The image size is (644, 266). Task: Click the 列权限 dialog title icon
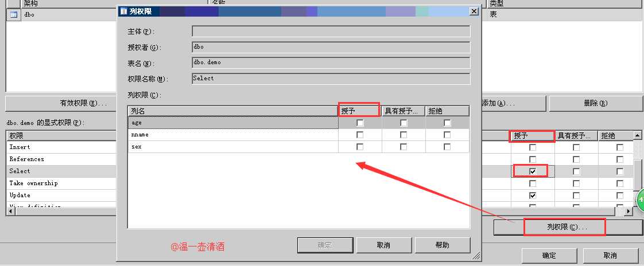123,11
